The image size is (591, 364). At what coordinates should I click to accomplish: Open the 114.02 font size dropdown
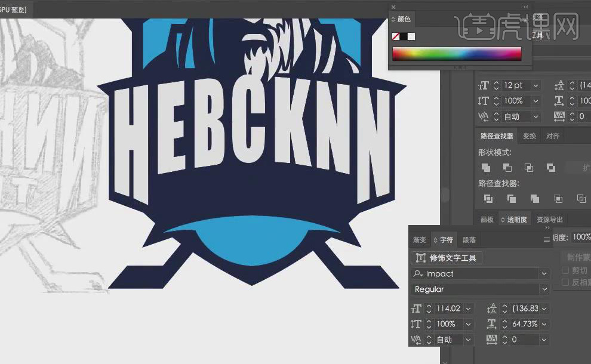coord(468,309)
